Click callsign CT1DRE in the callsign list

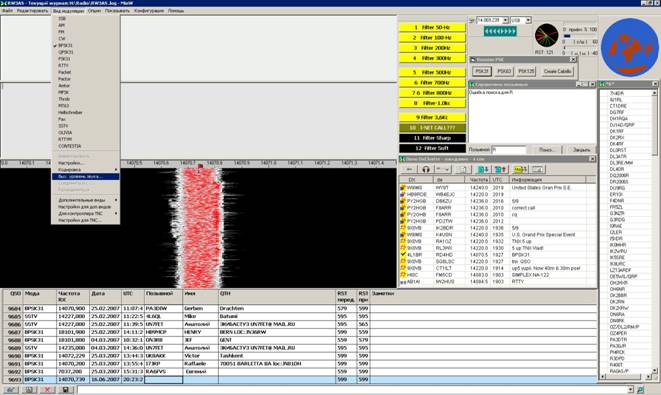pos(618,106)
